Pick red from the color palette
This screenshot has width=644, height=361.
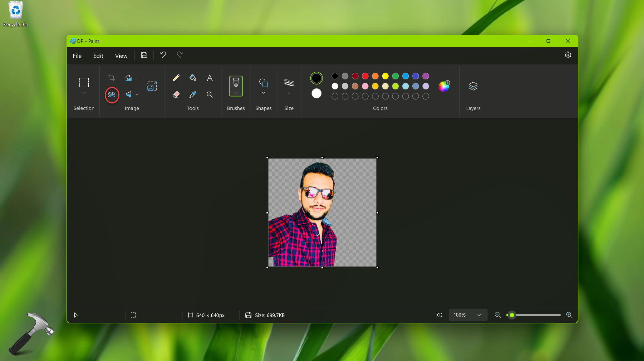point(365,76)
